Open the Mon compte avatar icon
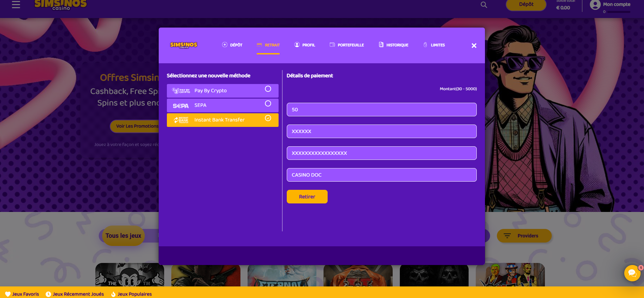 click(595, 5)
